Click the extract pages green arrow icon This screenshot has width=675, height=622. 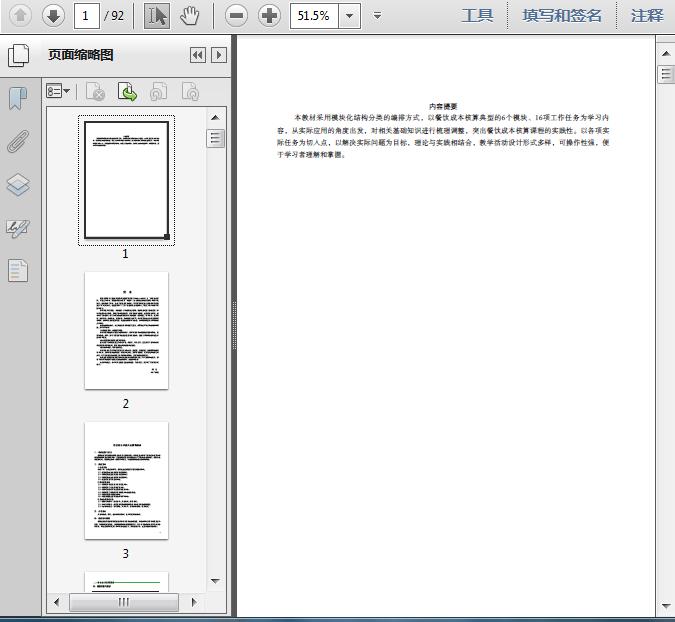(x=127, y=91)
